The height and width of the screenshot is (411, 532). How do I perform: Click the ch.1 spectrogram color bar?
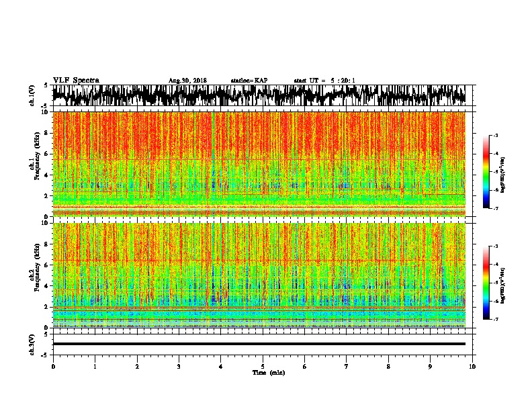486,172
